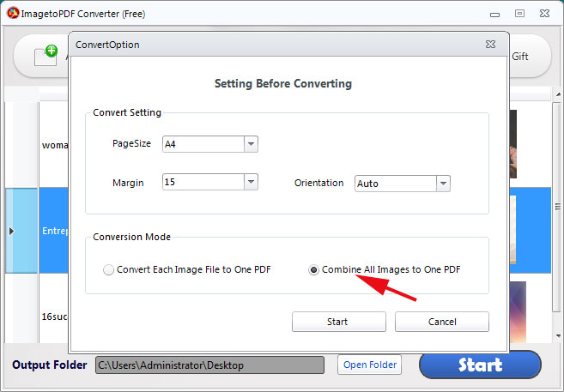Select the 'Entre' file row in the list
Screen dimensions: 564x392
(54, 231)
